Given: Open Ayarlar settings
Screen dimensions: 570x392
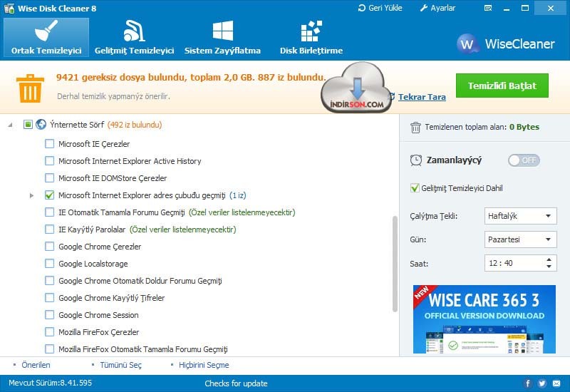Looking at the screenshot, I should 437,8.
